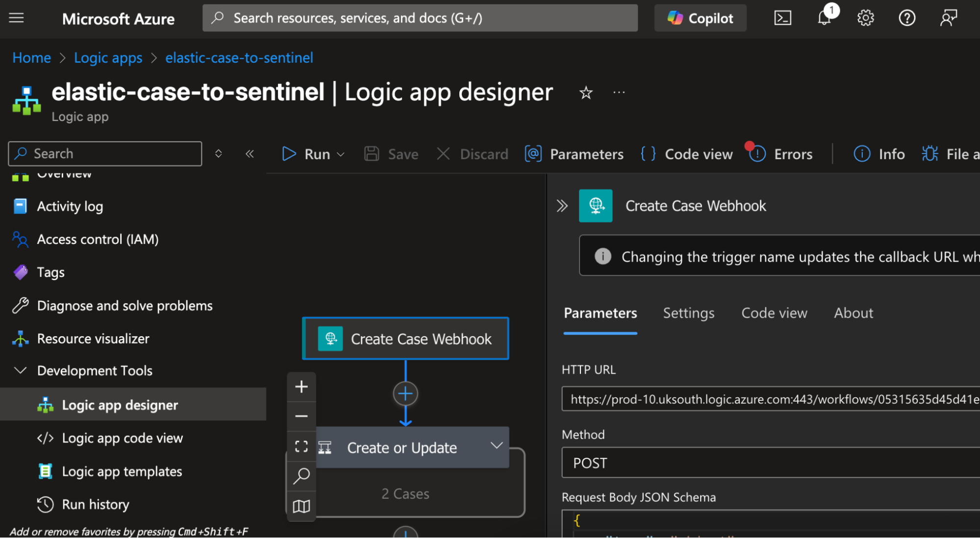Run the logic app workflow
Image resolution: width=980 pixels, height=538 pixels.
306,154
